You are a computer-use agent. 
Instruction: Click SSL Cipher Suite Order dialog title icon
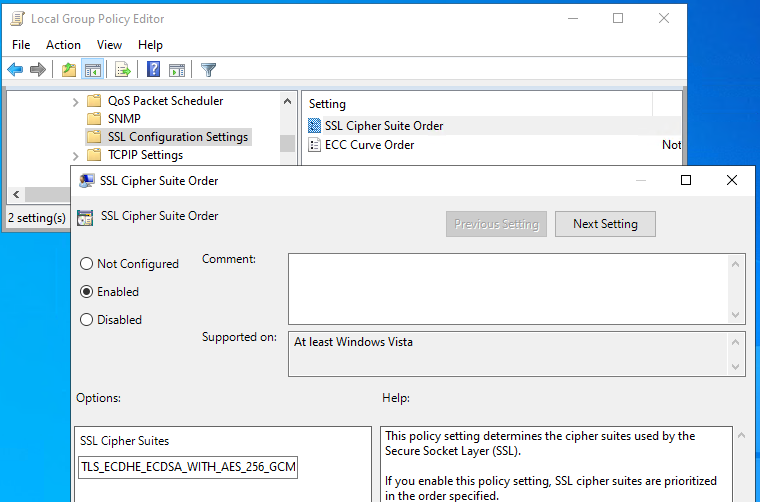86,181
